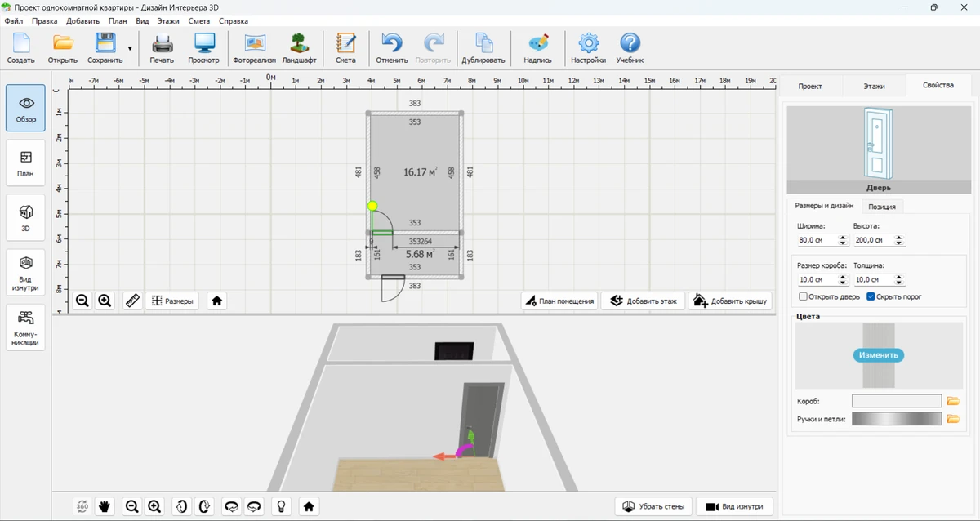Toggle the Размеры dimensions button
Screen dimensions: 980x521
pyautogui.click(x=172, y=301)
